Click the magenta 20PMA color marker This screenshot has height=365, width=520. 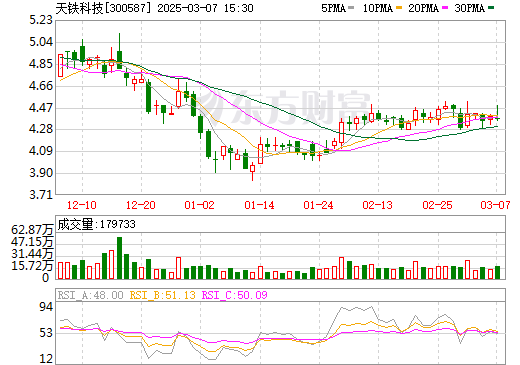click(445, 7)
